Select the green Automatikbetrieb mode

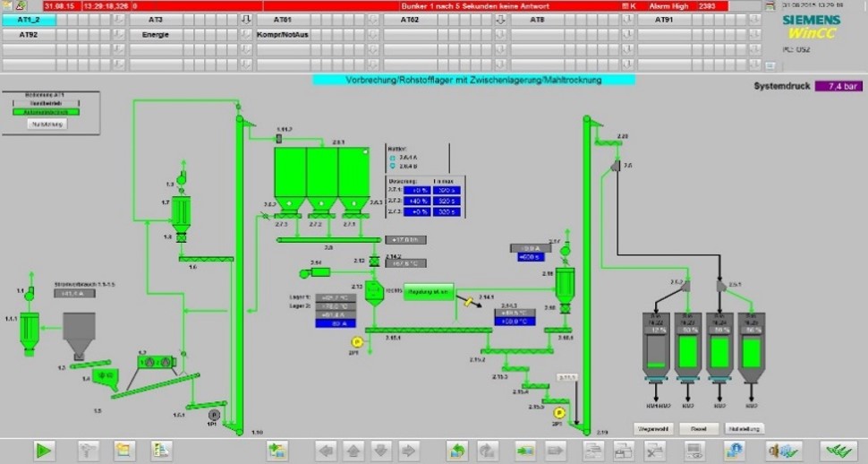[x=46, y=112]
